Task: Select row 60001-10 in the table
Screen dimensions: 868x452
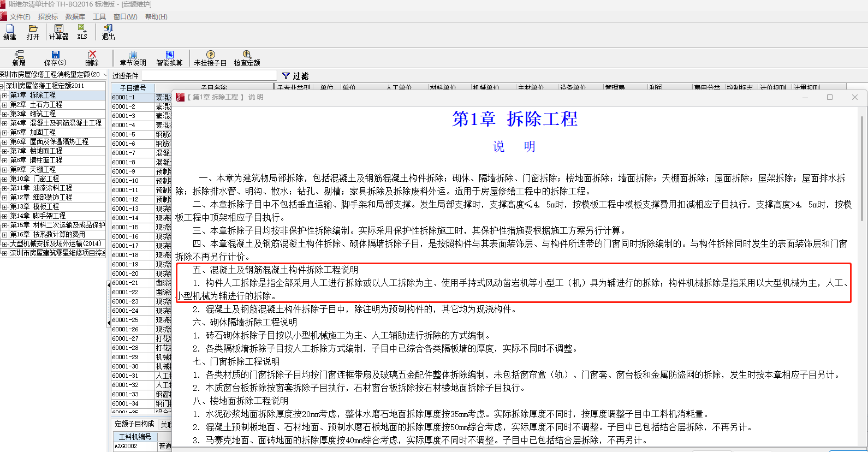Action: (x=133, y=181)
